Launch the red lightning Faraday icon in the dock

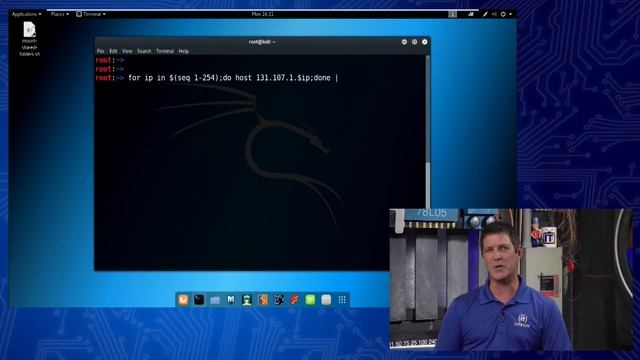295,300
